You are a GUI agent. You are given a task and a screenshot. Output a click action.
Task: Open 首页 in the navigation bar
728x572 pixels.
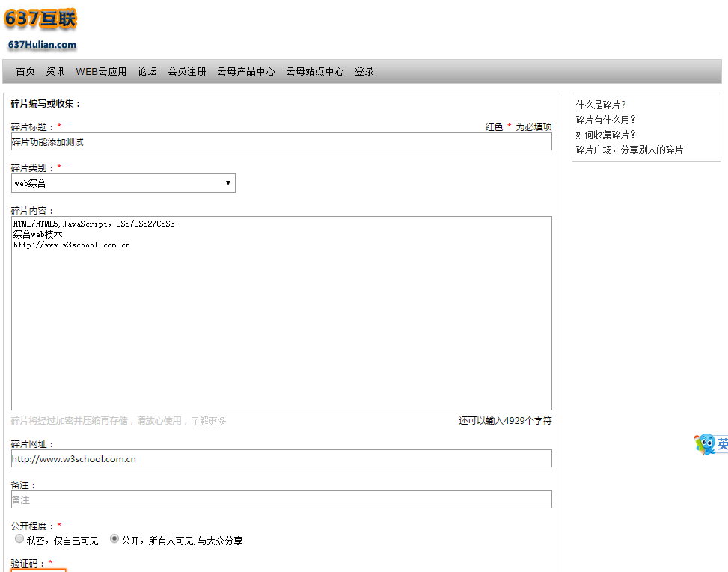(25, 72)
